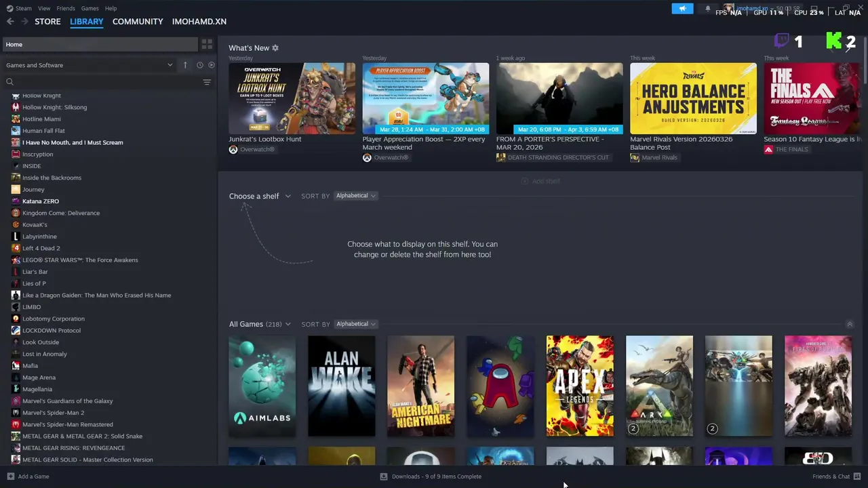
Task: Open empty shelf's Alphabetical sort dropdown
Action: click(355, 196)
